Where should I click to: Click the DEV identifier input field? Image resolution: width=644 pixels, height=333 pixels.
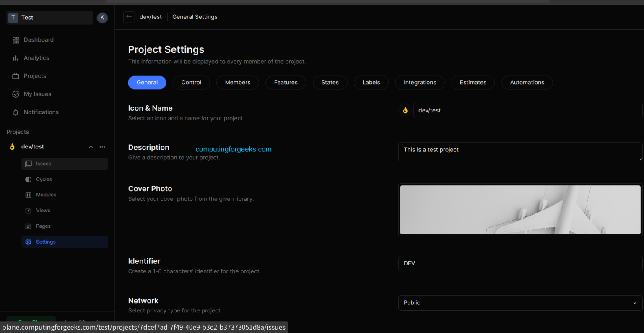point(520,263)
